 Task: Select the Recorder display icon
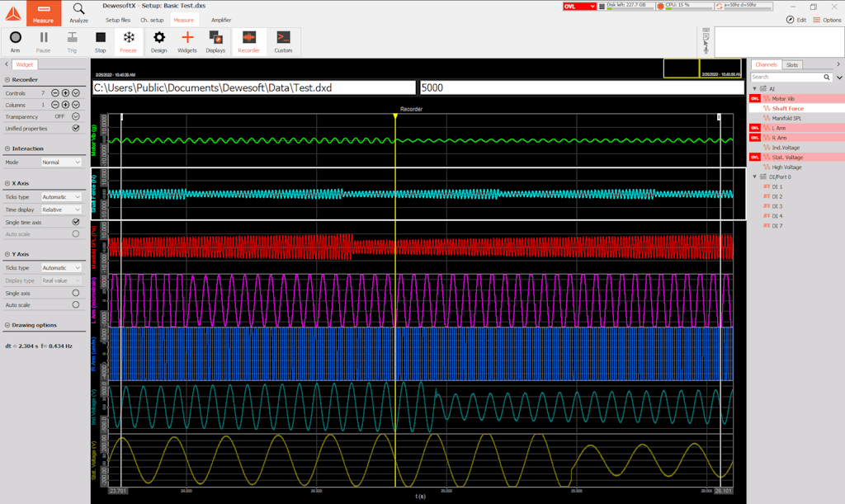coord(248,38)
